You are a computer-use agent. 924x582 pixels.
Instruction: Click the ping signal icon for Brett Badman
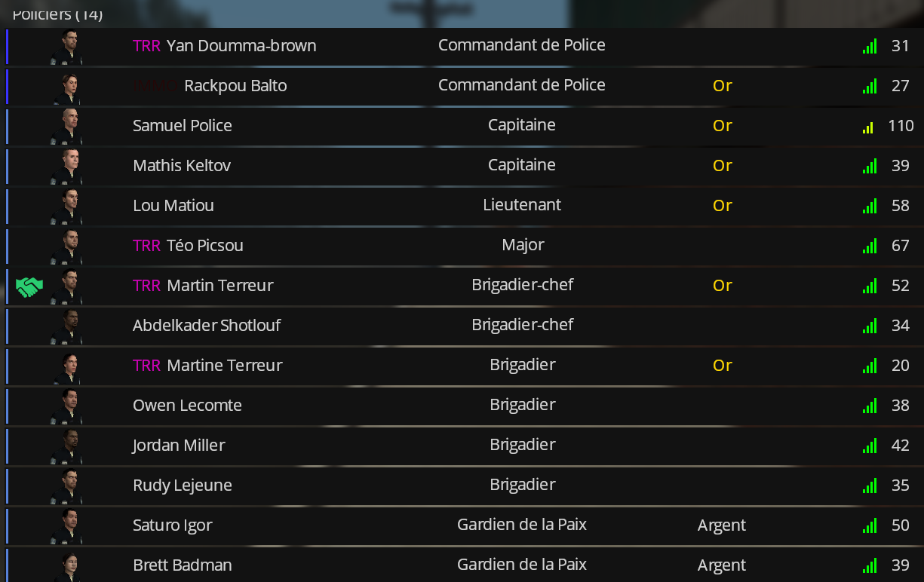click(x=869, y=565)
